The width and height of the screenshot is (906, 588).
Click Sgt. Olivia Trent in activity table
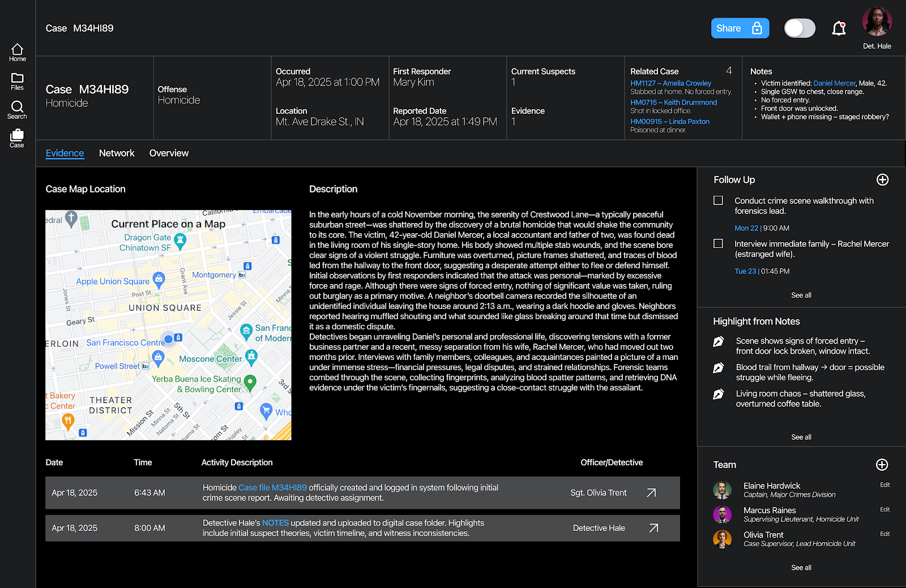[599, 493]
